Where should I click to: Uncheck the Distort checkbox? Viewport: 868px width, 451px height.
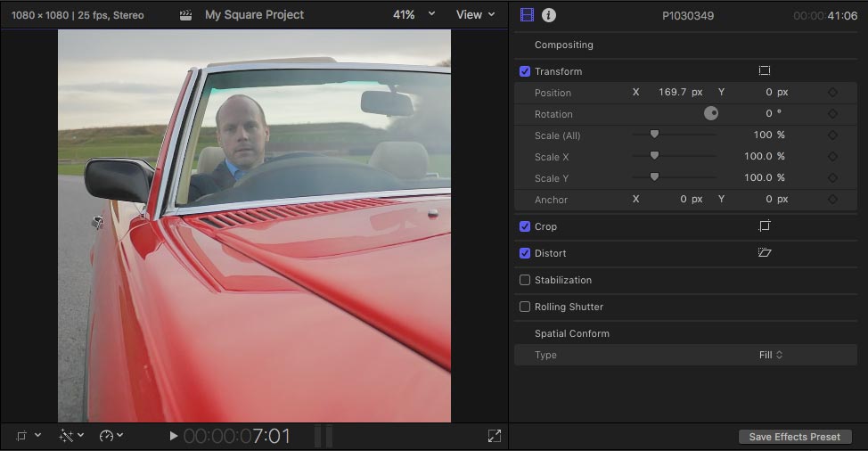coord(525,253)
